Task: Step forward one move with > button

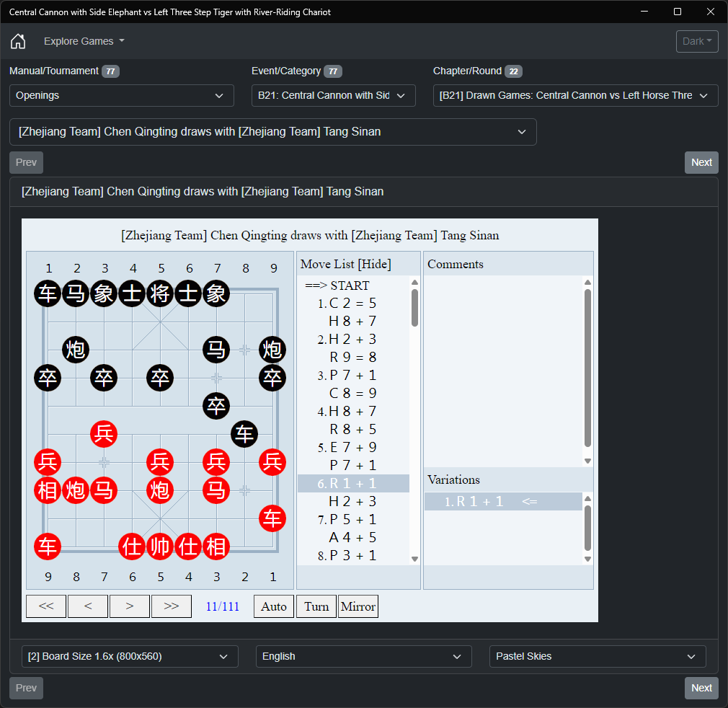Action: pyautogui.click(x=130, y=606)
